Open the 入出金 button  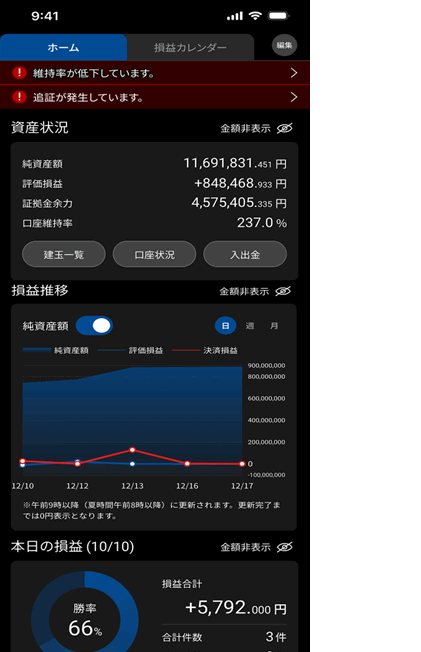click(245, 254)
